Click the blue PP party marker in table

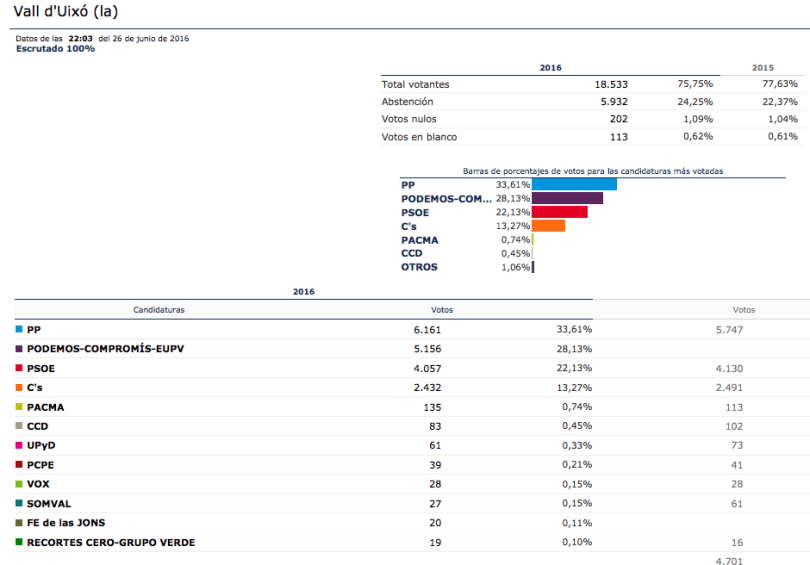click(x=19, y=329)
